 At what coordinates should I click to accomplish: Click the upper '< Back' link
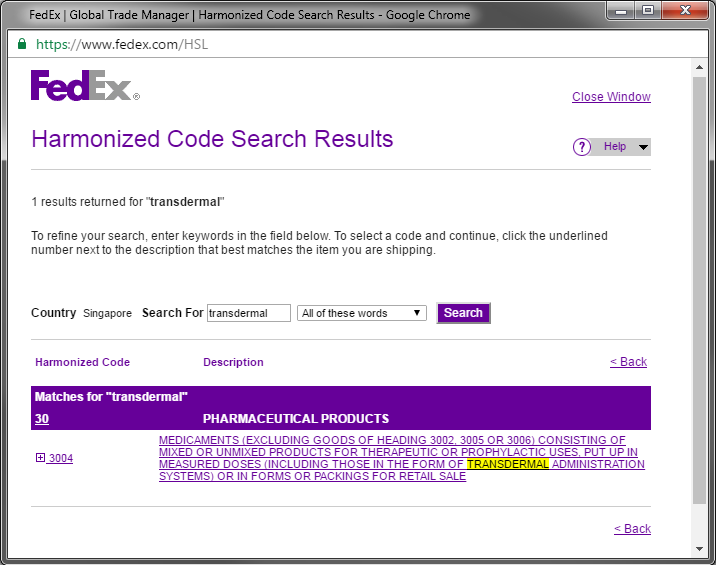pyautogui.click(x=628, y=362)
